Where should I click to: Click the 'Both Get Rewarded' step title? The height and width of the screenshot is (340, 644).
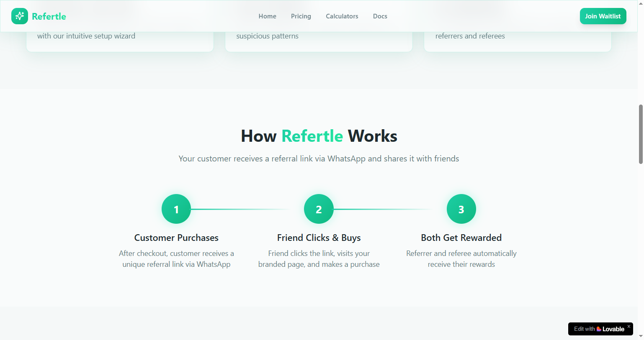(461, 237)
